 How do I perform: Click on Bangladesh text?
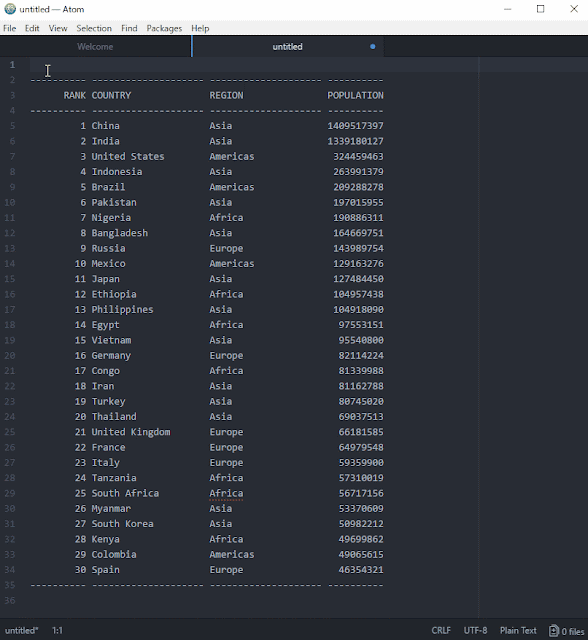[120, 233]
